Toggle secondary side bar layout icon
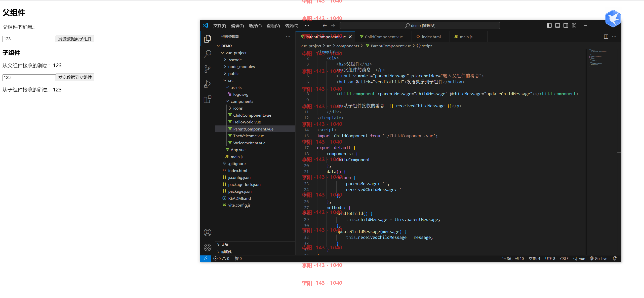644x298 pixels. point(566,25)
